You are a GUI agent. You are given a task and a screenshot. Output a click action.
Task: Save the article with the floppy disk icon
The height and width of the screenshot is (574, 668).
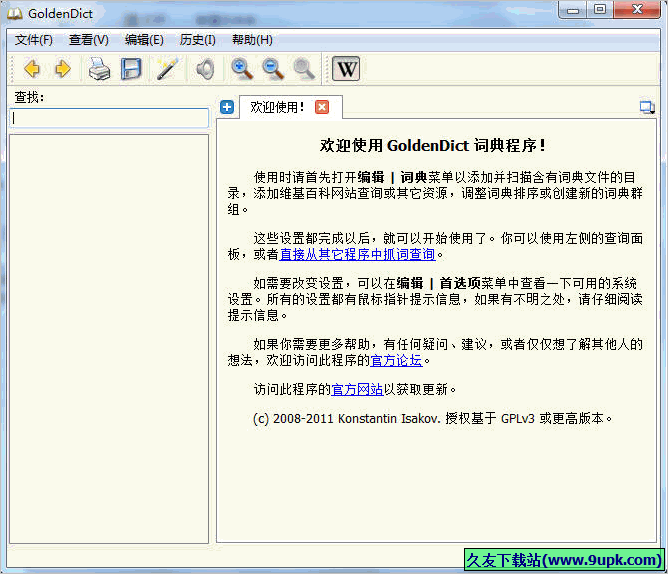click(131, 69)
